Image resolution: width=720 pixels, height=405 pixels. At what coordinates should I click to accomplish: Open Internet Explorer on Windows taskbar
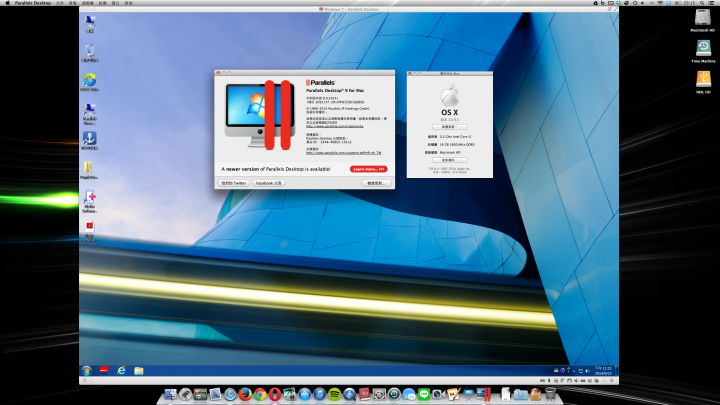tap(121, 371)
